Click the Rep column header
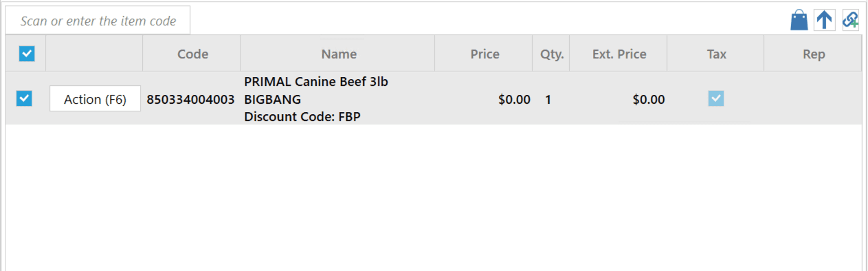868x271 pixels. click(x=814, y=54)
